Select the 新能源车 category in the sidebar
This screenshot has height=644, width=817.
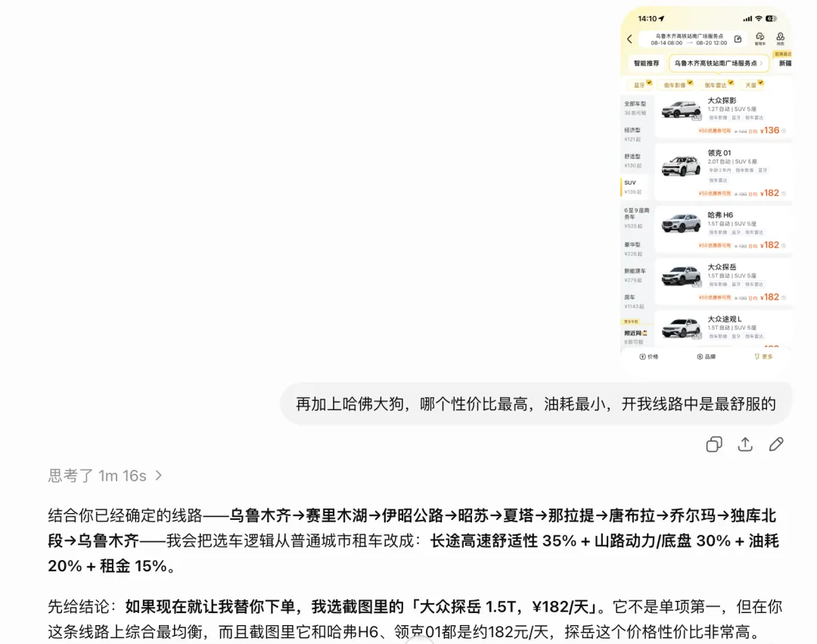pyautogui.click(x=635, y=275)
